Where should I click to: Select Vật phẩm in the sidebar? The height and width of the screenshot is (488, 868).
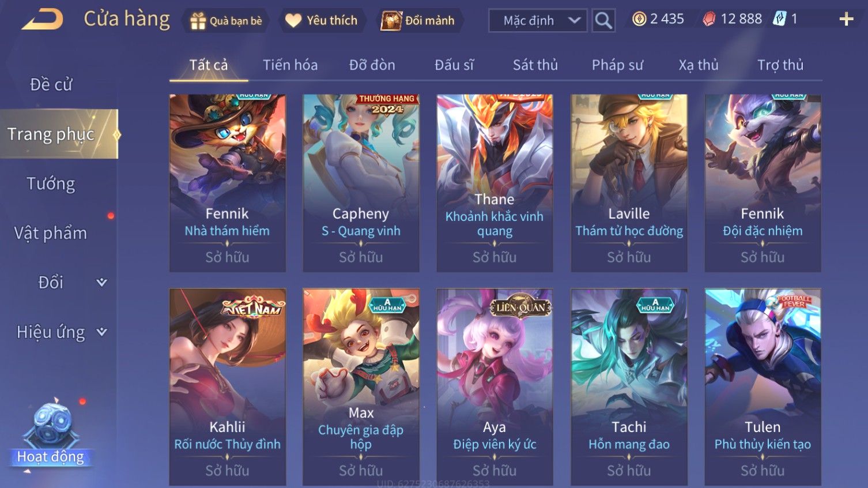[x=51, y=234]
